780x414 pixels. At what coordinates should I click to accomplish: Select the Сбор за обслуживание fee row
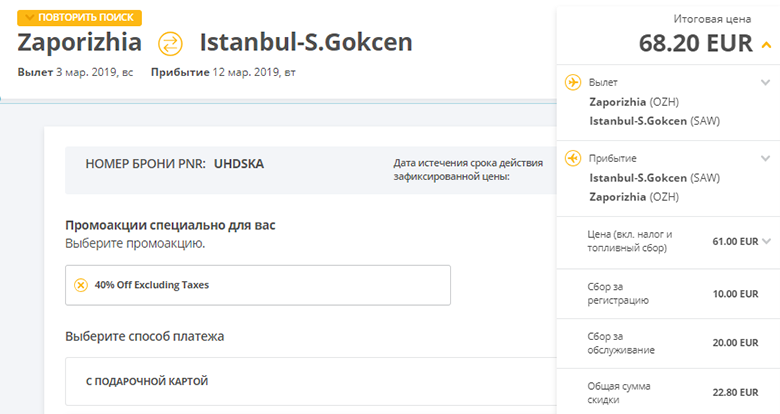tap(667, 343)
